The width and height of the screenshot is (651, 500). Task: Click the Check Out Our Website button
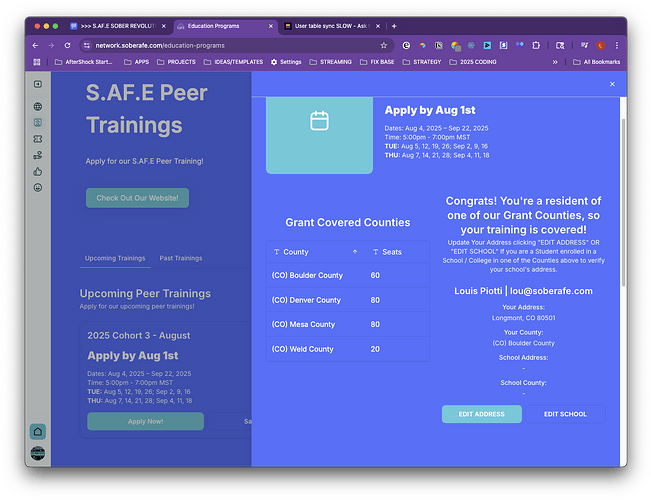pyautogui.click(x=137, y=198)
